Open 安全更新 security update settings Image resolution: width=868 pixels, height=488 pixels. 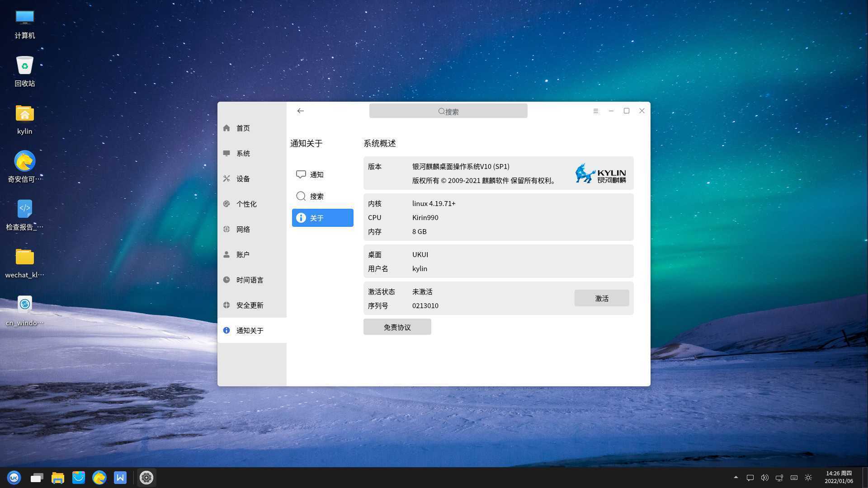249,305
